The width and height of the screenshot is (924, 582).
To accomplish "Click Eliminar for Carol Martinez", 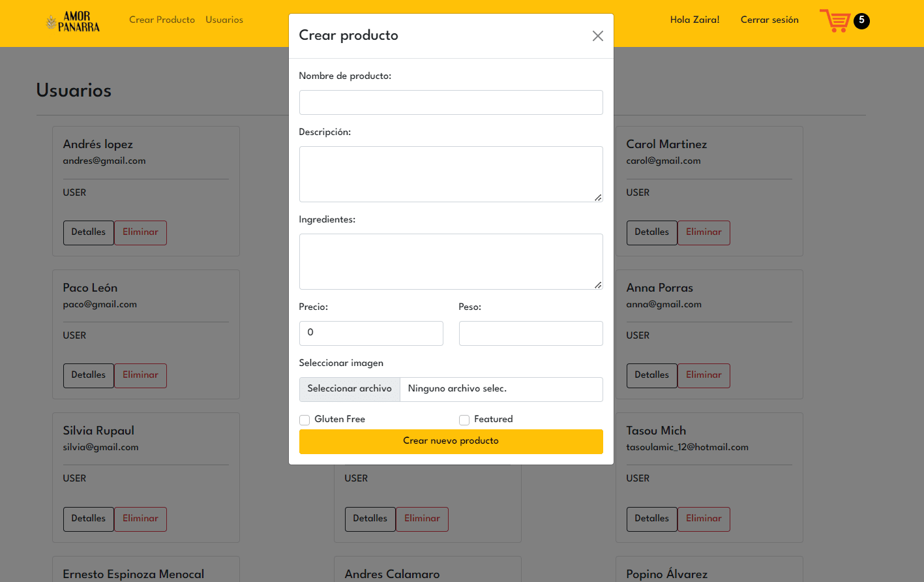I will coord(704,232).
